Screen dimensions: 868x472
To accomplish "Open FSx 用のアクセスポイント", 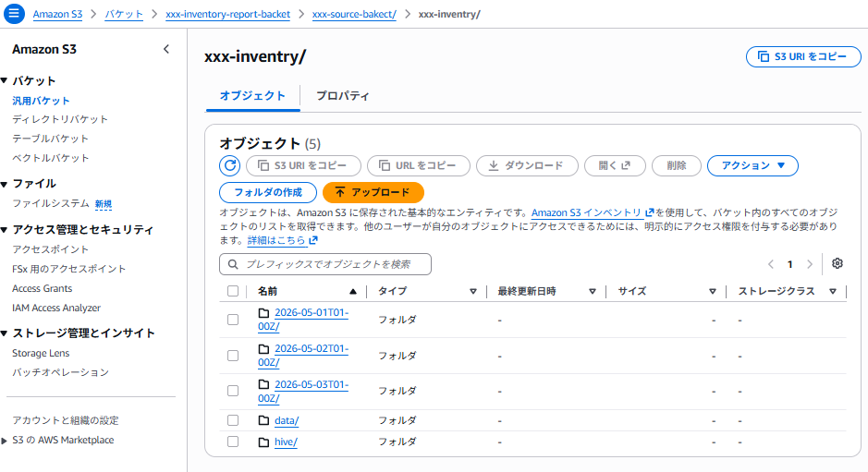I will pos(69,269).
